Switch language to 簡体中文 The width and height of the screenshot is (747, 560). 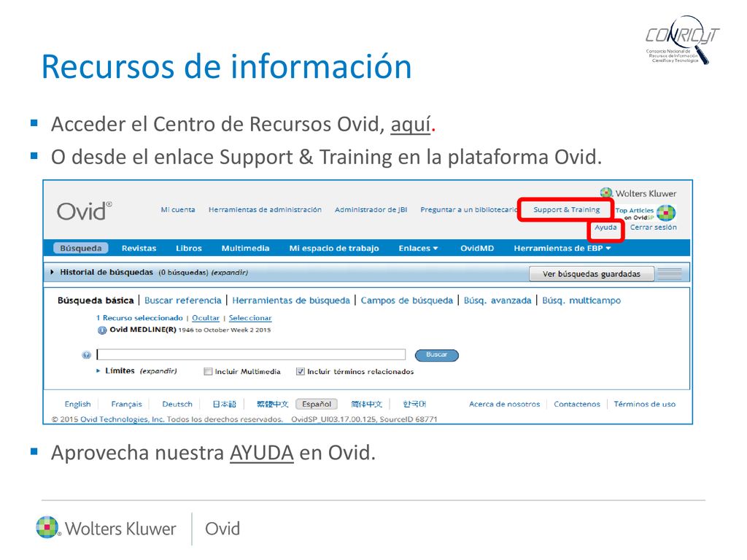click(366, 404)
